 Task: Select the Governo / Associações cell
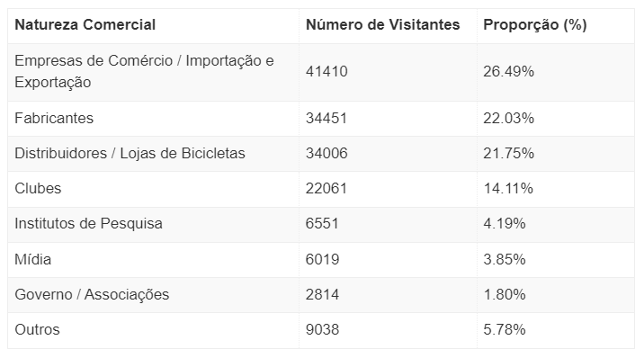pyautogui.click(x=92, y=294)
